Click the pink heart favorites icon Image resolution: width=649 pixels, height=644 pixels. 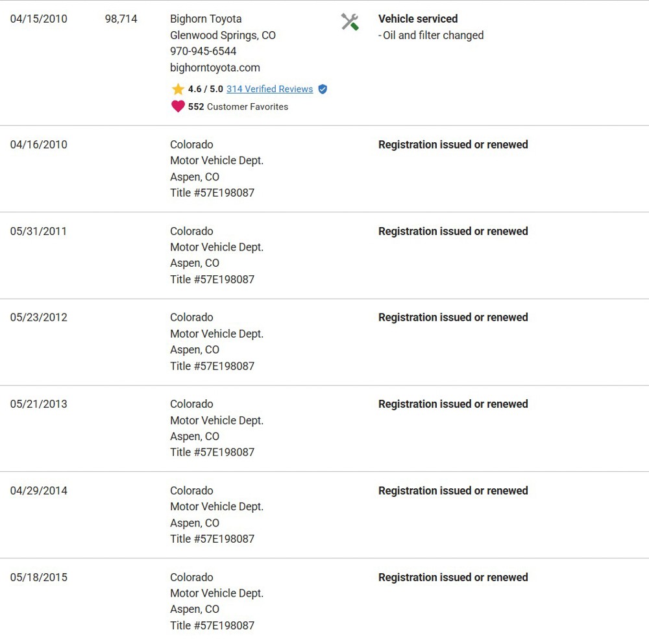click(178, 106)
